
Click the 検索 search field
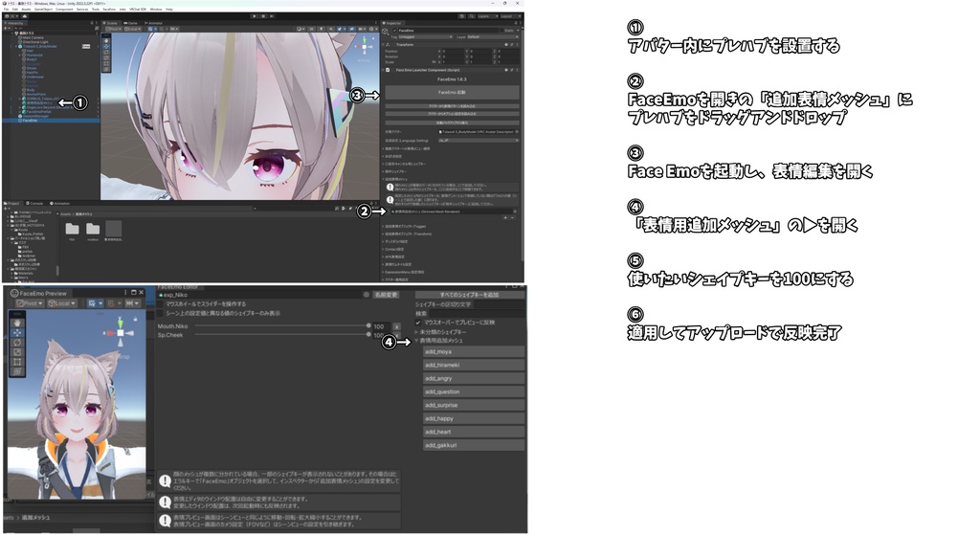pyautogui.click(x=477, y=313)
